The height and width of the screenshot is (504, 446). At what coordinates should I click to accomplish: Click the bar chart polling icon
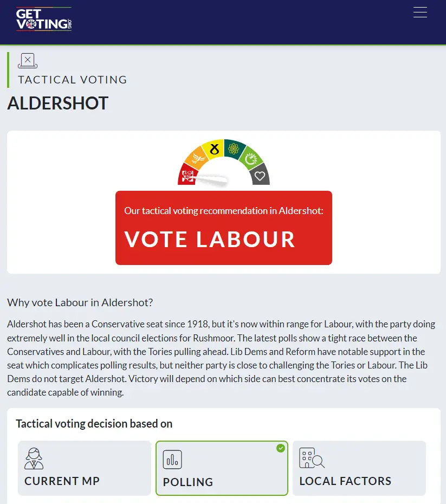click(172, 460)
